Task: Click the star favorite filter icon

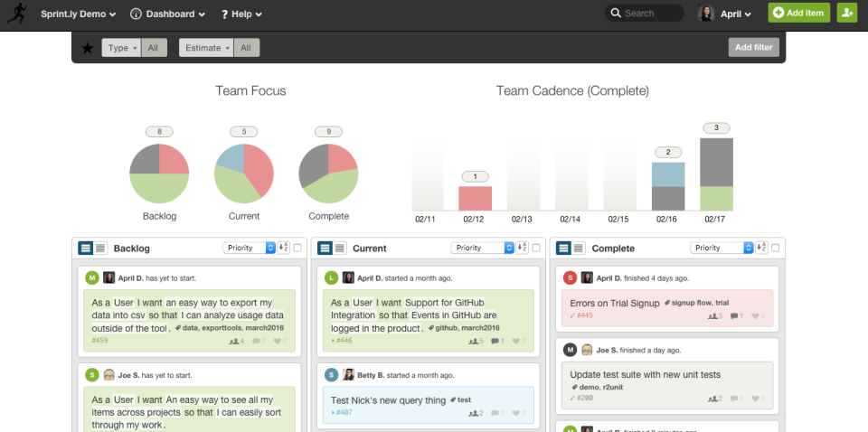Action: tap(88, 48)
